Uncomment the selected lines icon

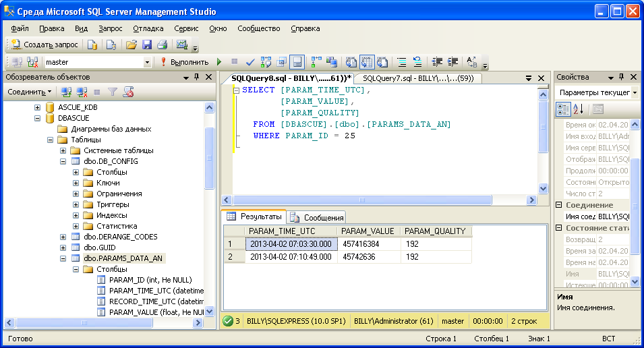point(417,62)
